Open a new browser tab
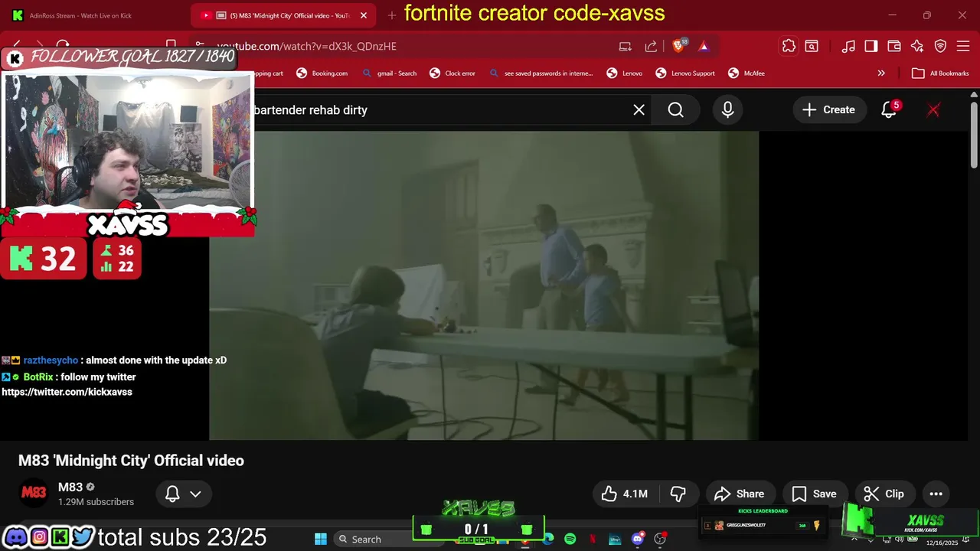The image size is (980, 551). tap(392, 15)
